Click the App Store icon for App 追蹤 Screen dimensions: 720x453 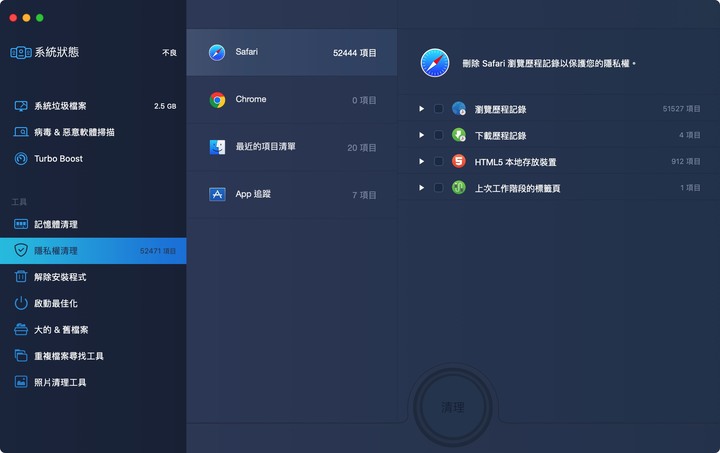click(x=217, y=195)
